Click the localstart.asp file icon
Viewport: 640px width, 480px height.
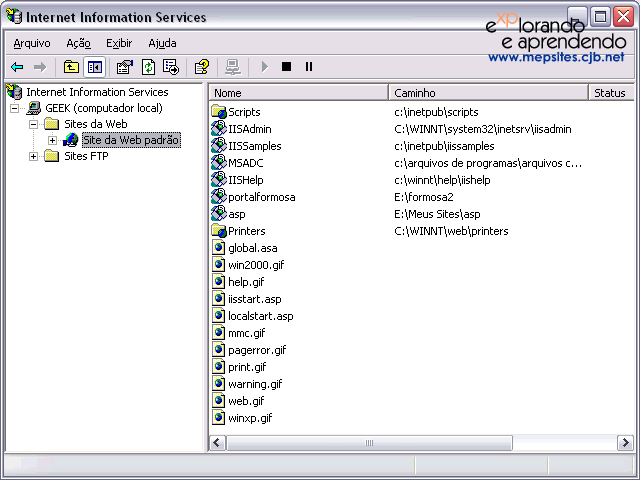(219, 316)
